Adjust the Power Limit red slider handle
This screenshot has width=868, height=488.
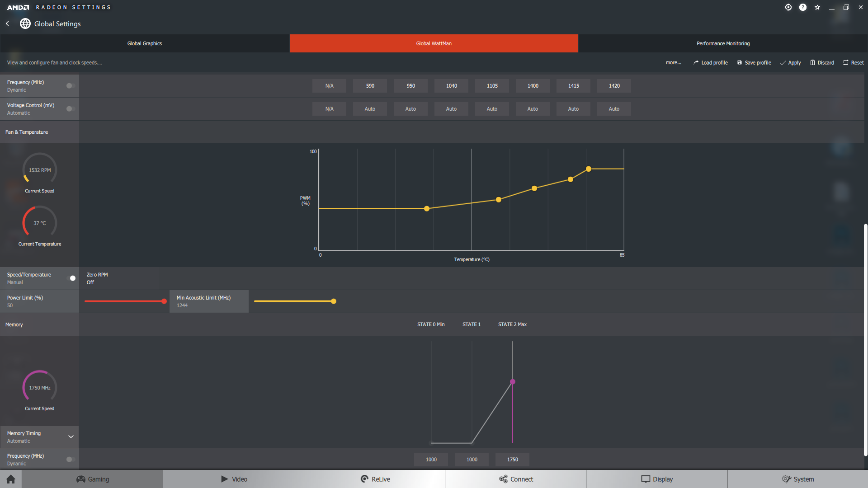click(x=164, y=301)
